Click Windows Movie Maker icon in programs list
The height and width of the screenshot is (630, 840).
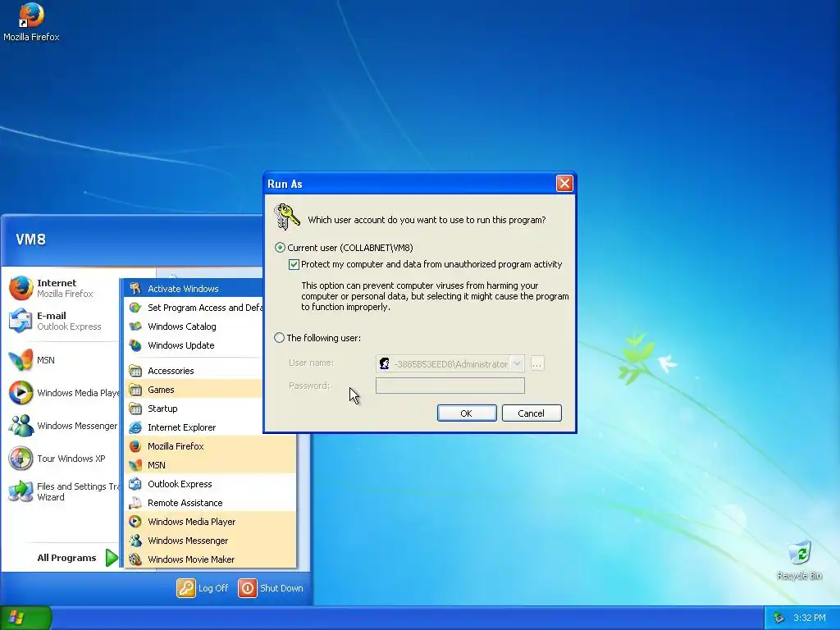[135, 559]
